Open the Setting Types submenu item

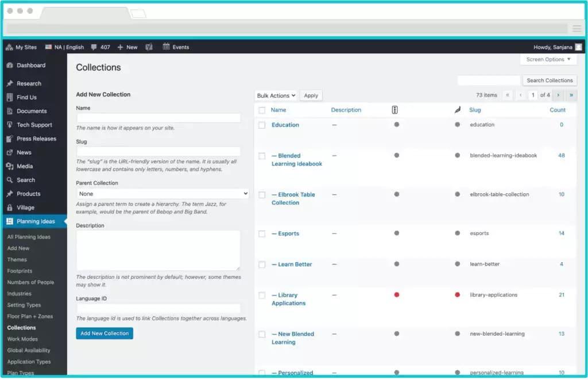click(24, 305)
